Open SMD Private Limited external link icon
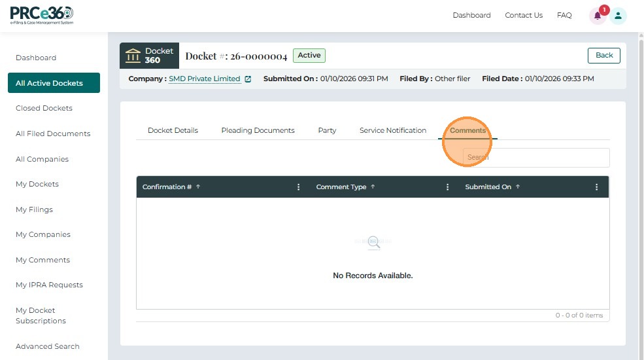644x360 pixels. [248, 79]
